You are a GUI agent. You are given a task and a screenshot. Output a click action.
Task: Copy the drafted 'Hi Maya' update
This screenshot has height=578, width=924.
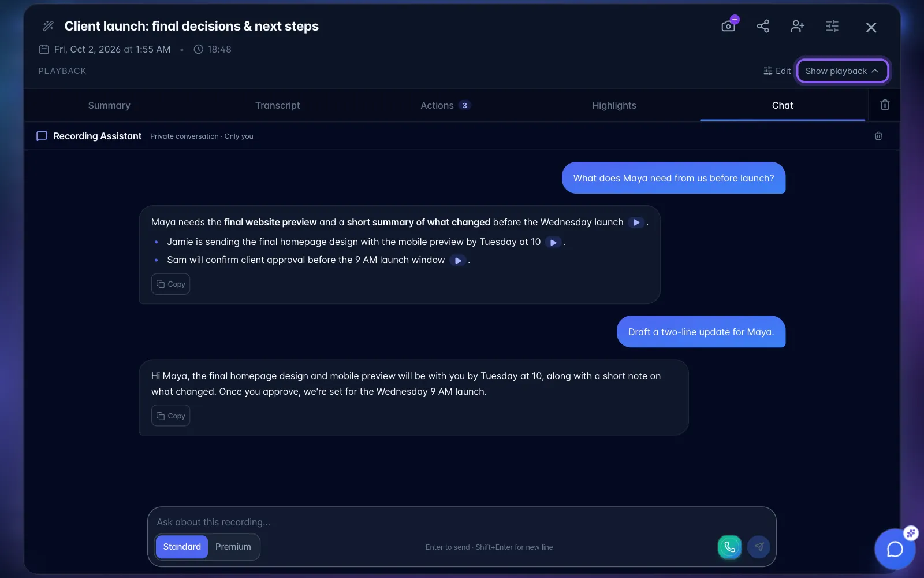tap(170, 416)
